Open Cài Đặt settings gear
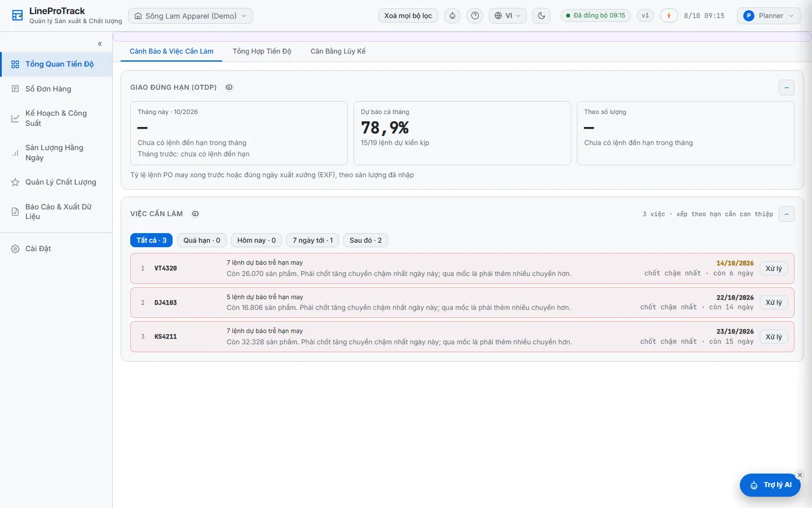Image resolution: width=812 pixels, height=508 pixels. (56, 248)
